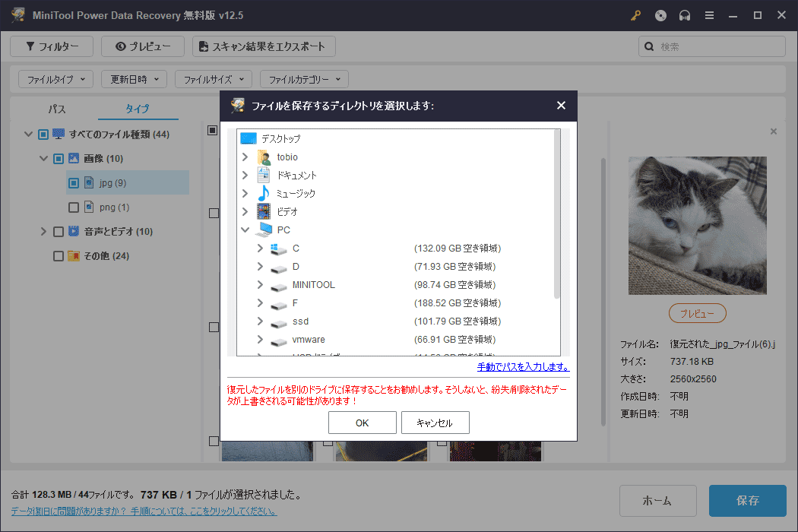Check the 音声とビデオ (10) checkbox
The width and height of the screenshot is (798, 532).
click(59, 232)
